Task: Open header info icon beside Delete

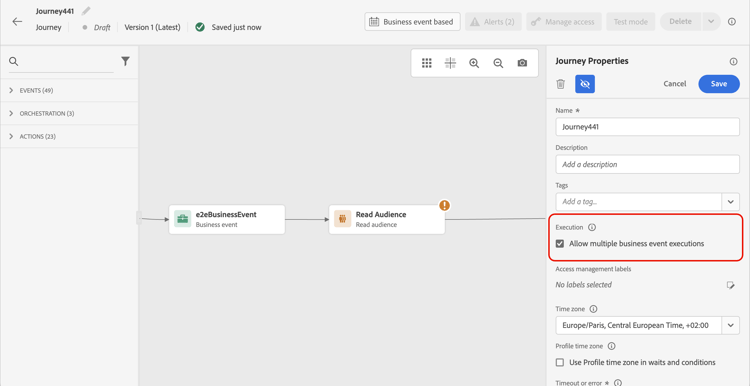Action: (732, 22)
